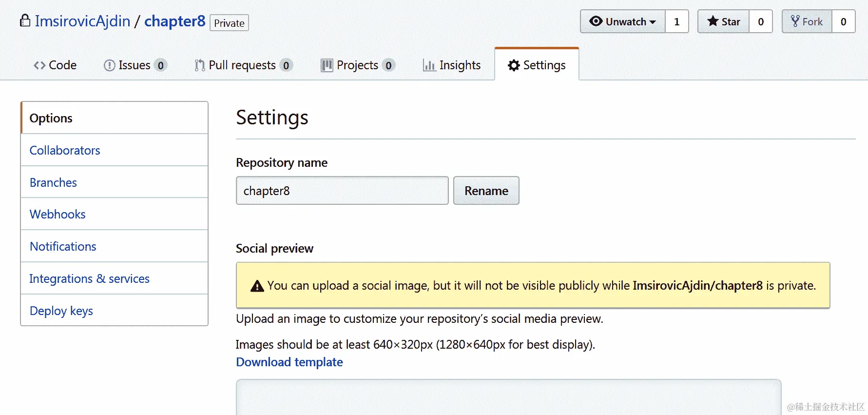Focus the Repository name input field

coord(342,191)
